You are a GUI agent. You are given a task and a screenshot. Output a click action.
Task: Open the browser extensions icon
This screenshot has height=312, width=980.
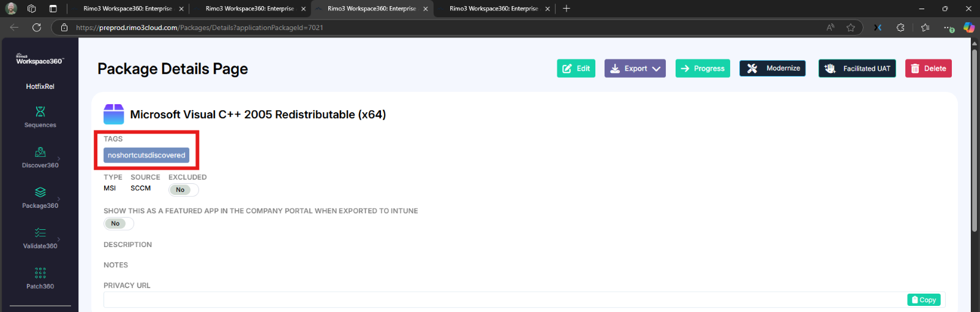pos(900,28)
